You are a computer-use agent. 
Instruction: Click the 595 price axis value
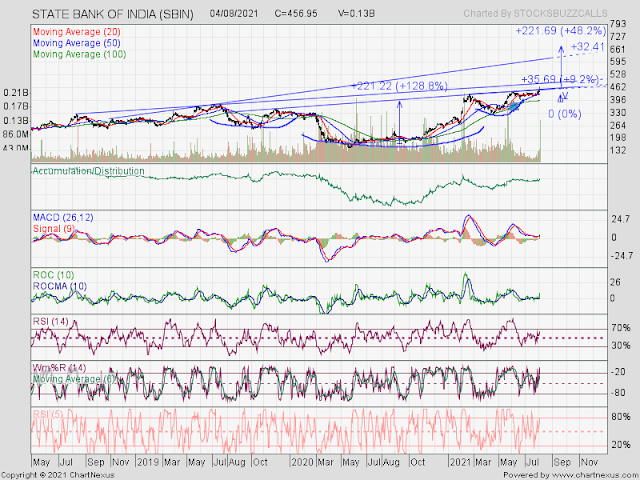point(617,62)
